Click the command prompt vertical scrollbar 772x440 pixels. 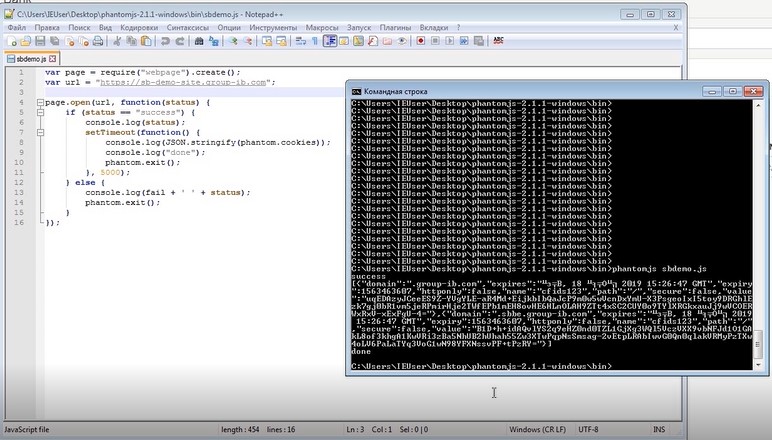758,234
